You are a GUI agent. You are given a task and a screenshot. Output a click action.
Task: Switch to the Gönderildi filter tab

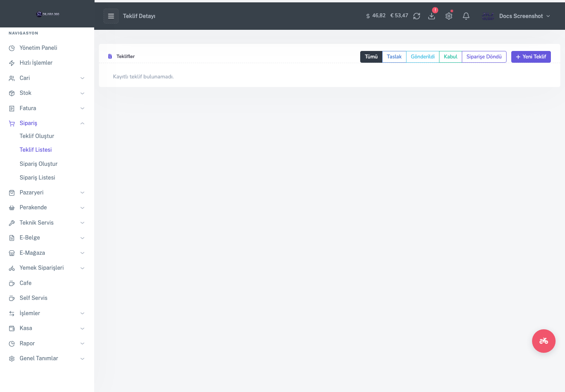tap(423, 57)
